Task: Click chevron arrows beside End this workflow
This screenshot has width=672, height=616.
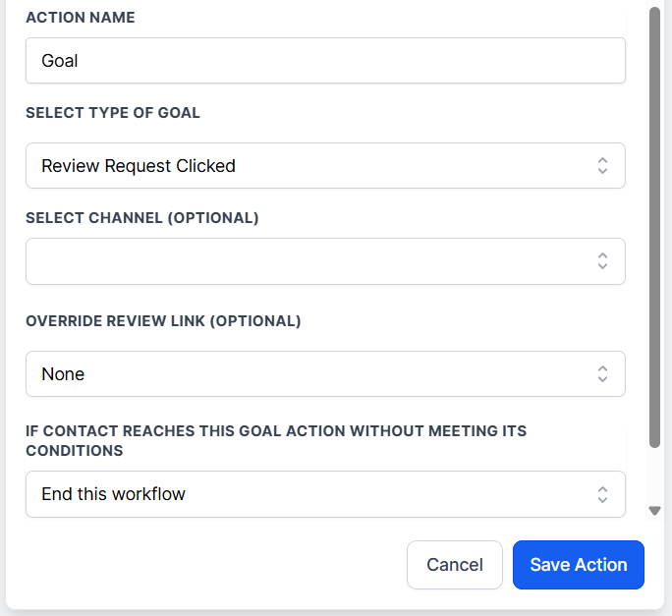Action: coord(602,494)
